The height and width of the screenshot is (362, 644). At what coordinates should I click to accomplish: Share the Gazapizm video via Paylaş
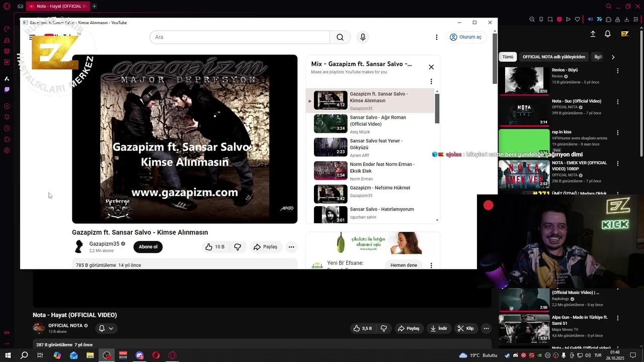[x=266, y=247]
